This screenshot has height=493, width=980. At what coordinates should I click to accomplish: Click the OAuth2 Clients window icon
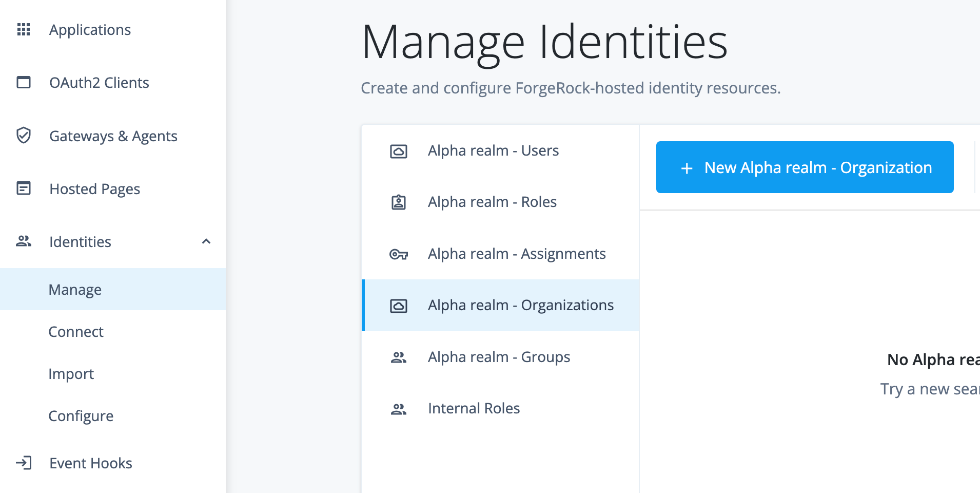click(24, 82)
